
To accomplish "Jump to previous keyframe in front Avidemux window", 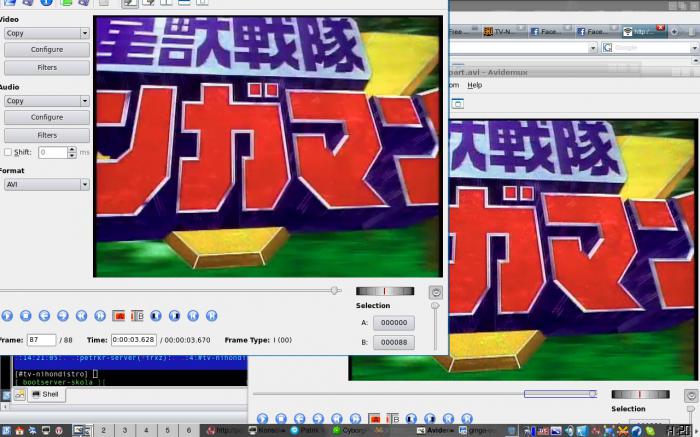I will [81, 316].
